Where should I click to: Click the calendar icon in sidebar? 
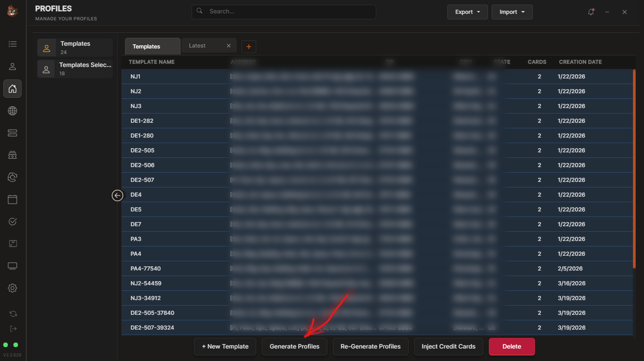click(x=12, y=199)
